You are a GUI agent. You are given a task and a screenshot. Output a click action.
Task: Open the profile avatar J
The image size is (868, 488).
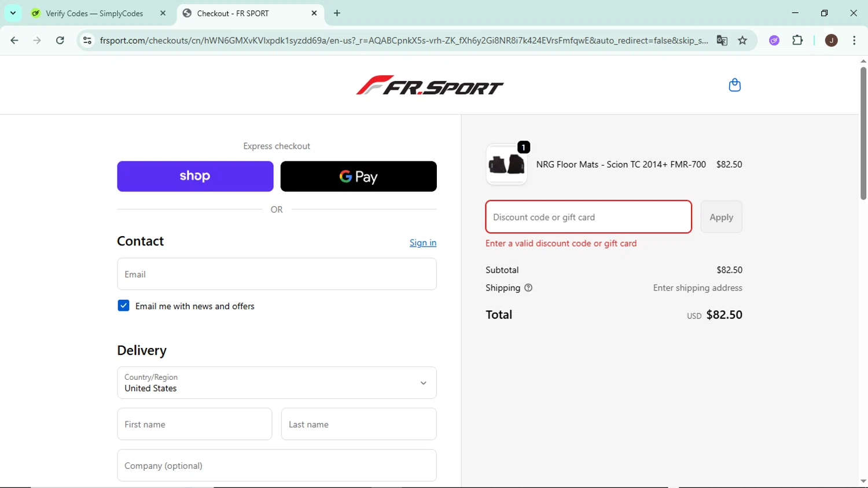[x=832, y=41]
